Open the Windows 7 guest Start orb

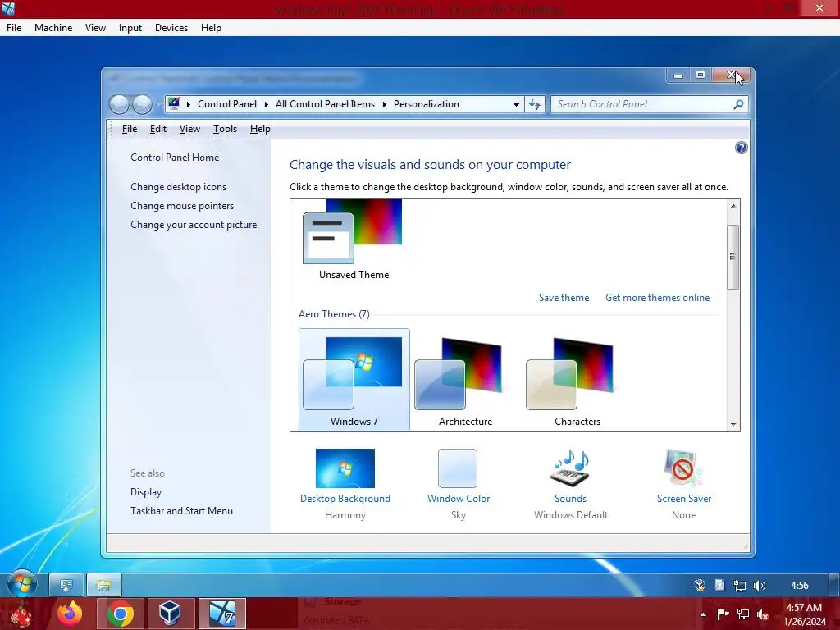pos(21,584)
